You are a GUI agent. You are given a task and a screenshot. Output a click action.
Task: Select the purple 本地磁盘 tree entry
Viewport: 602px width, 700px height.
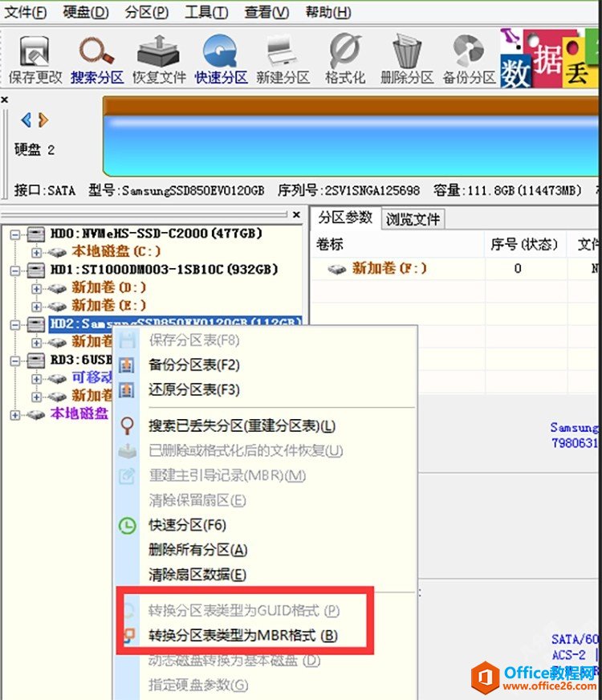79,413
